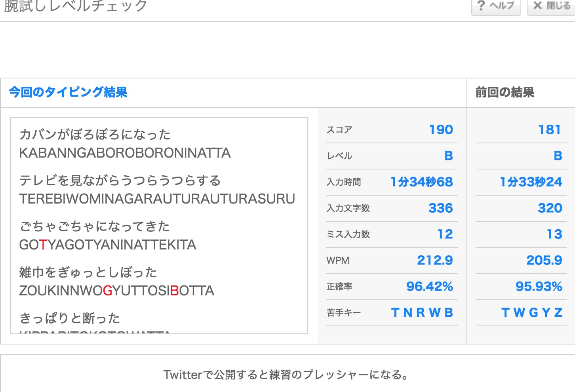The height and width of the screenshot is (392, 575).
Task: Click the ヘルプ help button
Action: 496,6
